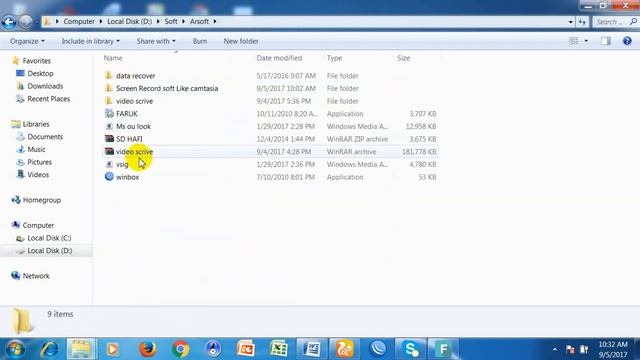The image size is (640, 360).
Task: Open Include in library menu
Action: tap(91, 41)
